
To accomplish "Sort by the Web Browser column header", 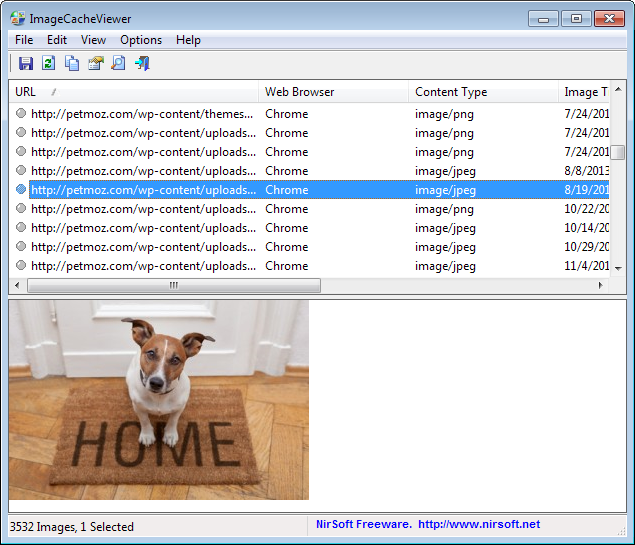I will pyautogui.click(x=333, y=92).
